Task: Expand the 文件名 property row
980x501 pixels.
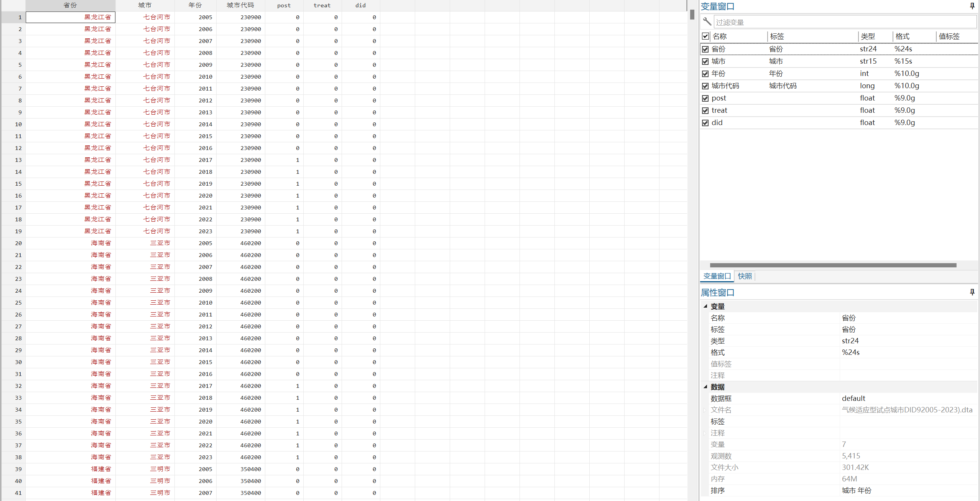Action: click(705, 410)
